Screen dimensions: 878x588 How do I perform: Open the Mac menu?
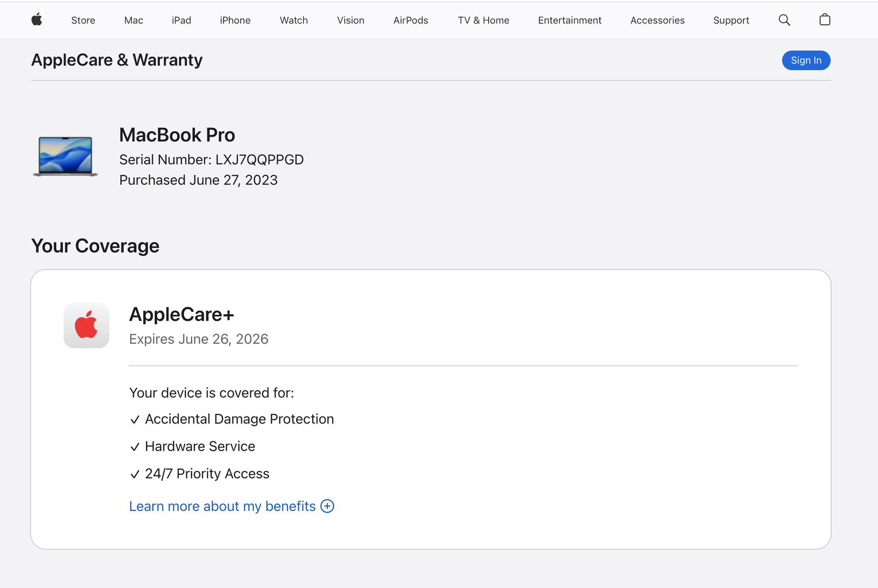pyautogui.click(x=133, y=20)
